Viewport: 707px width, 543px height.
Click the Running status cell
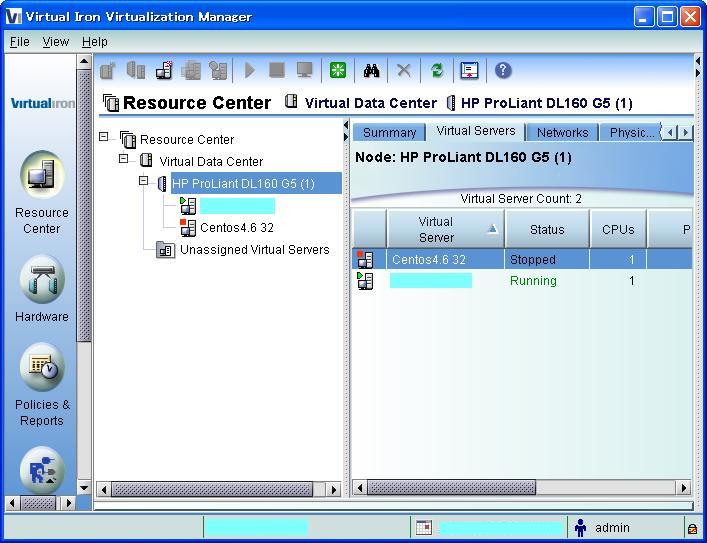533,281
